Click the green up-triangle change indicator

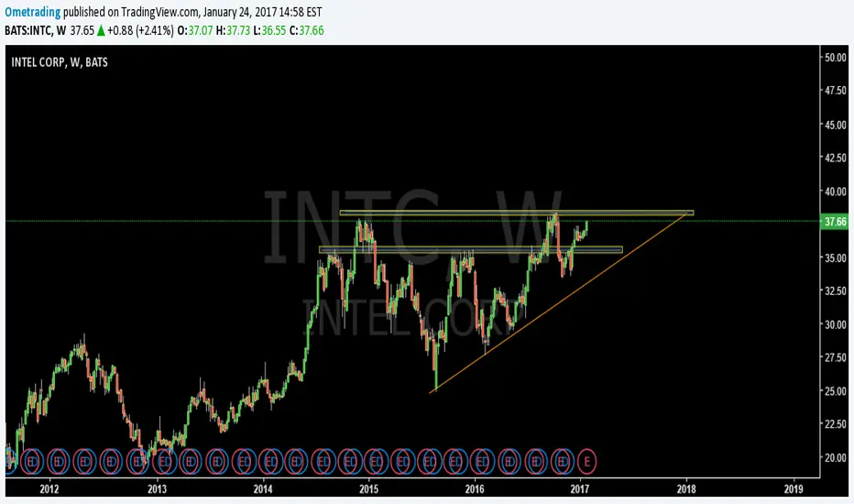coord(101,30)
